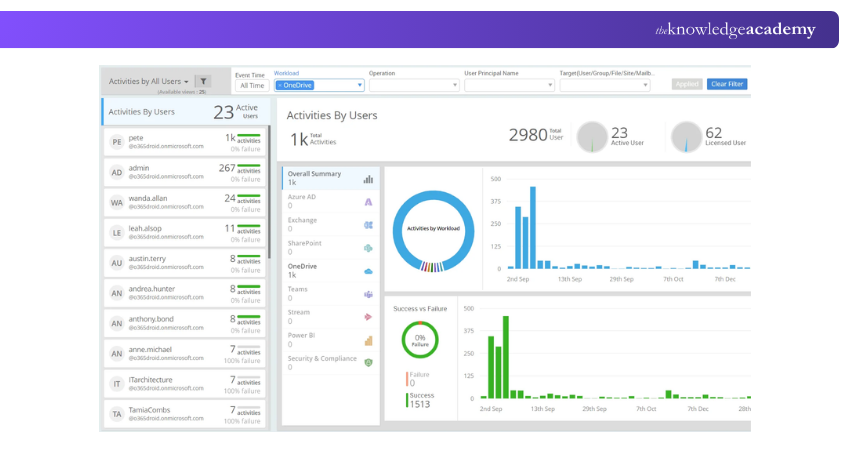Select the OneDrive cloud icon
The width and height of the screenshot is (850, 450).
point(368,271)
